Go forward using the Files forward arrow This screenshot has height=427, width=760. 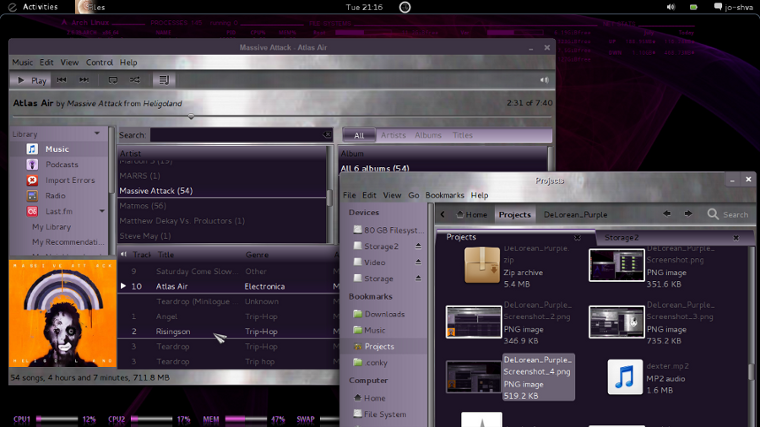(688, 214)
